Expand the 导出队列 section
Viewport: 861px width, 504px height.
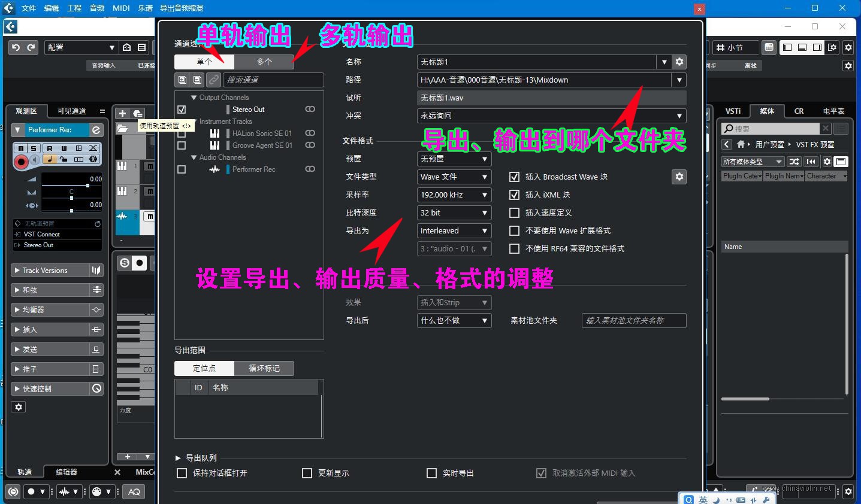click(178, 458)
